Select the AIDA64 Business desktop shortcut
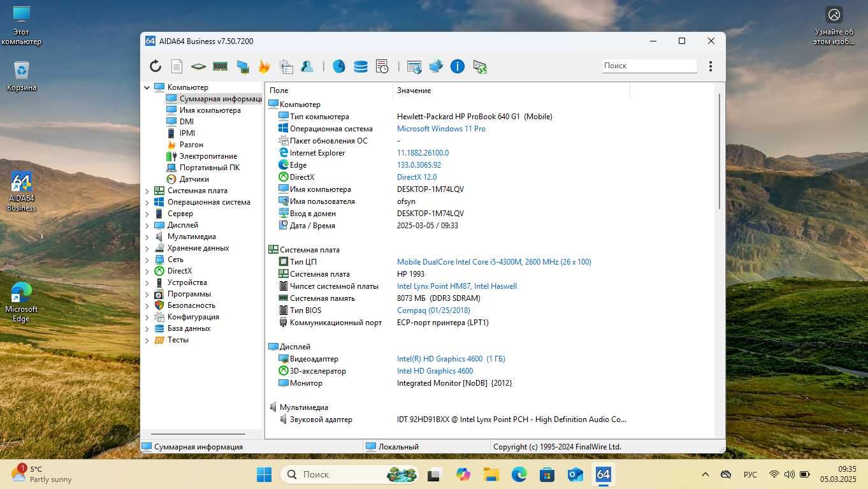 (22, 191)
